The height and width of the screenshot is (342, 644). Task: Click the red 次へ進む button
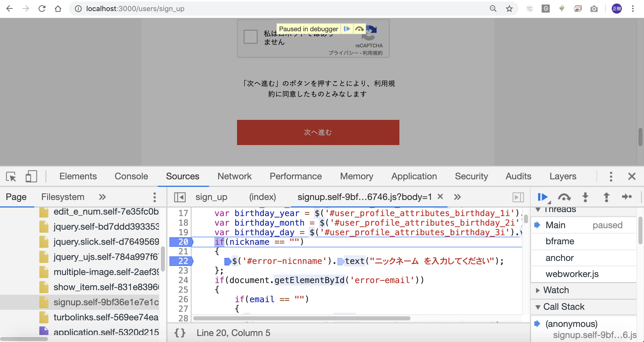click(x=318, y=132)
